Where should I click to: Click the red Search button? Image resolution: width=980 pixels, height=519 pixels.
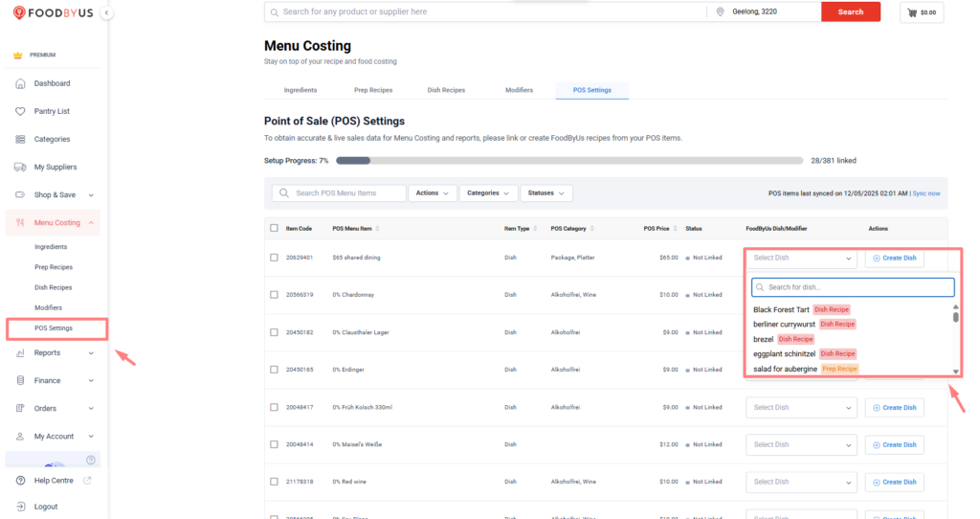point(851,11)
